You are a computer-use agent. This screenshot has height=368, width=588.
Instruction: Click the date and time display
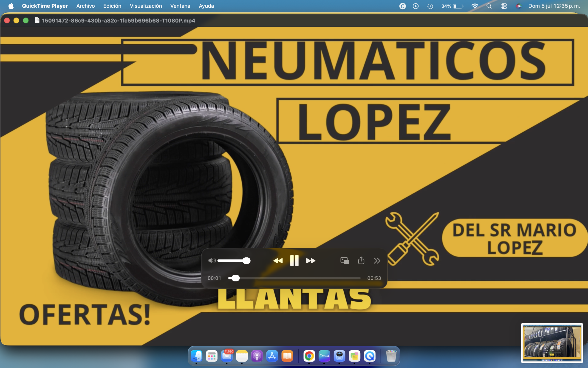tap(554, 6)
